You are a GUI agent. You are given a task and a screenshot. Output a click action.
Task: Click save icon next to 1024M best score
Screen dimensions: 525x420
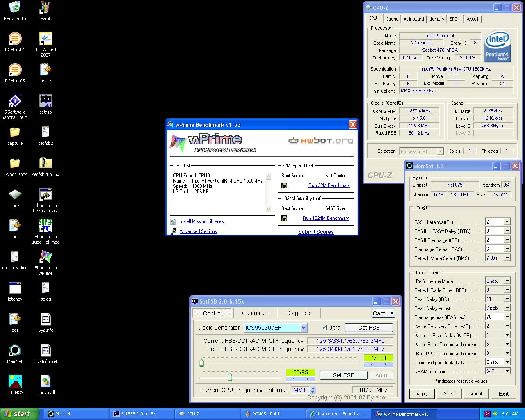coord(284,218)
